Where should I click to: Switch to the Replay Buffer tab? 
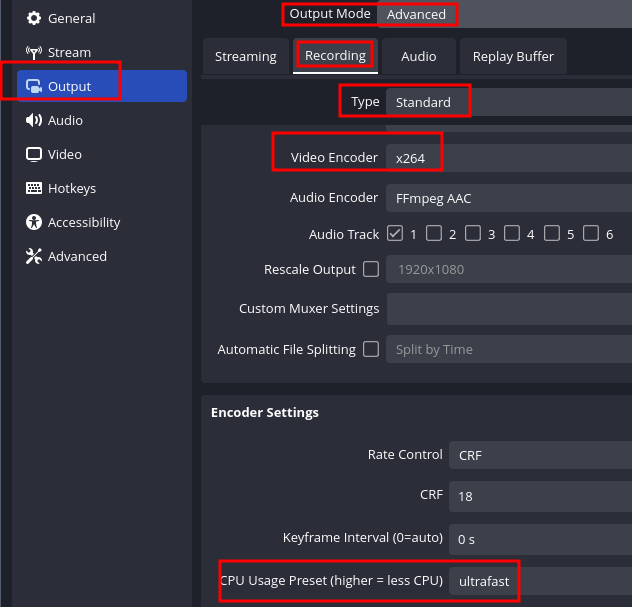(513, 56)
